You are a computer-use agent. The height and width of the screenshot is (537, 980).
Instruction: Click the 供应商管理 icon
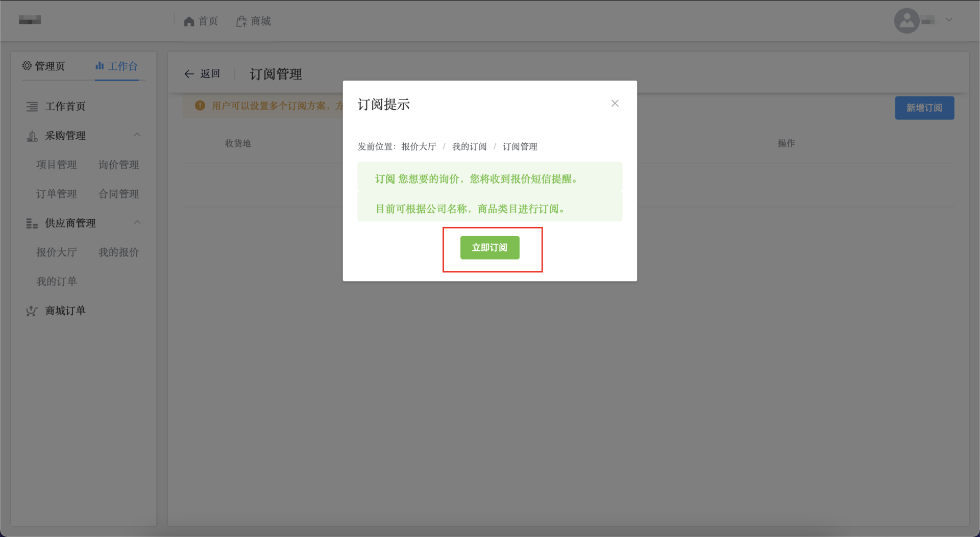(32, 224)
